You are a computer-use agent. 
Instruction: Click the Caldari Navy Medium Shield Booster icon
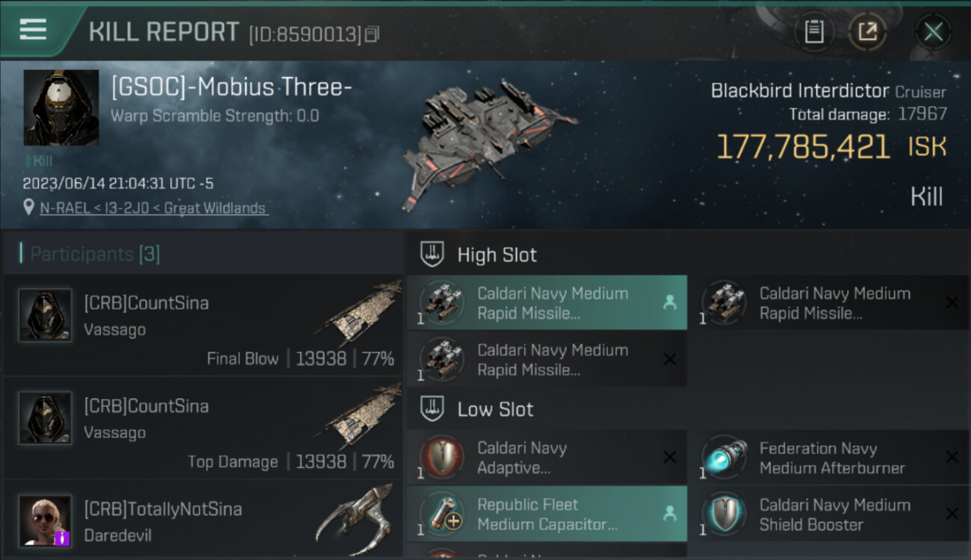click(x=723, y=514)
